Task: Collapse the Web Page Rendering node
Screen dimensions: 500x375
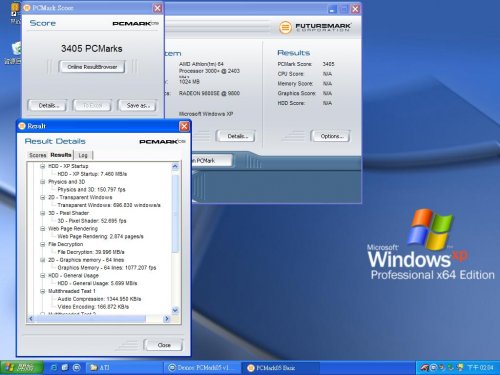Action: pyautogui.click(x=43, y=229)
